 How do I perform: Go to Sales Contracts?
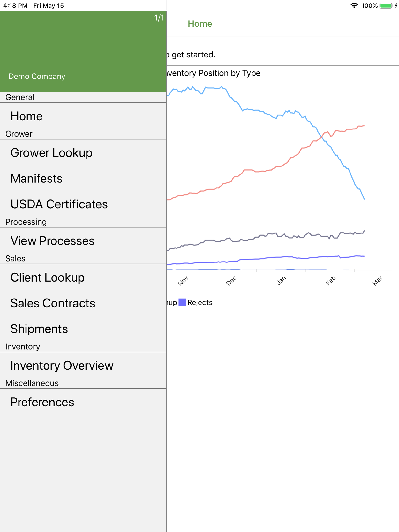click(x=83, y=303)
